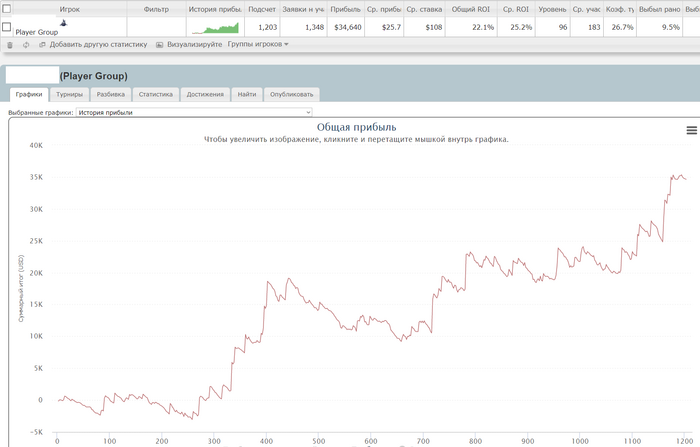Image resolution: width=700 pixels, height=447 pixels.
Task: Click the 'Ср. учас' column header
Action: (587, 9)
